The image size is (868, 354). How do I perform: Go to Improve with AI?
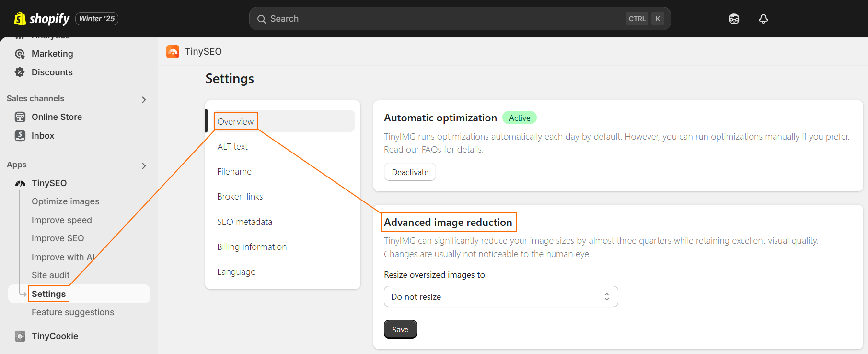click(63, 257)
